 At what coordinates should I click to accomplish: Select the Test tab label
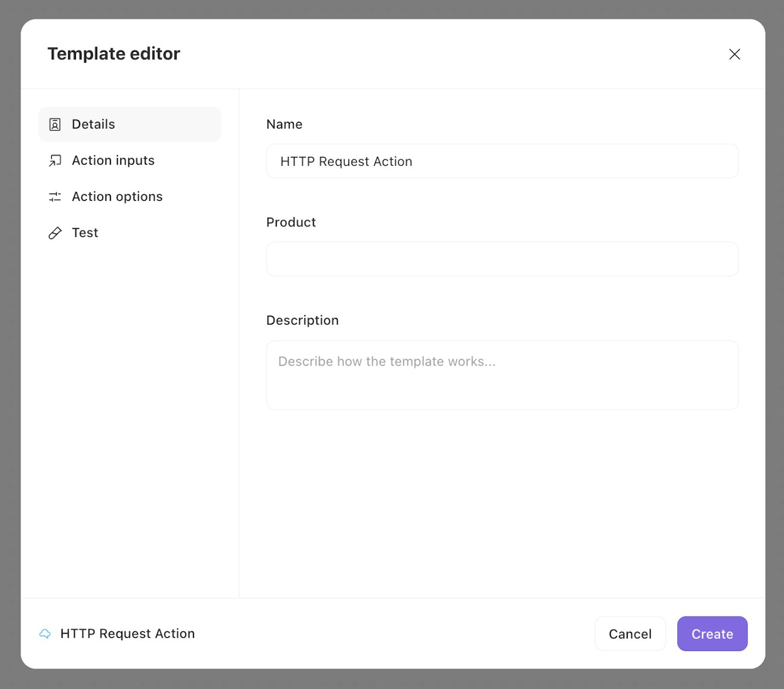pyautogui.click(x=85, y=233)
